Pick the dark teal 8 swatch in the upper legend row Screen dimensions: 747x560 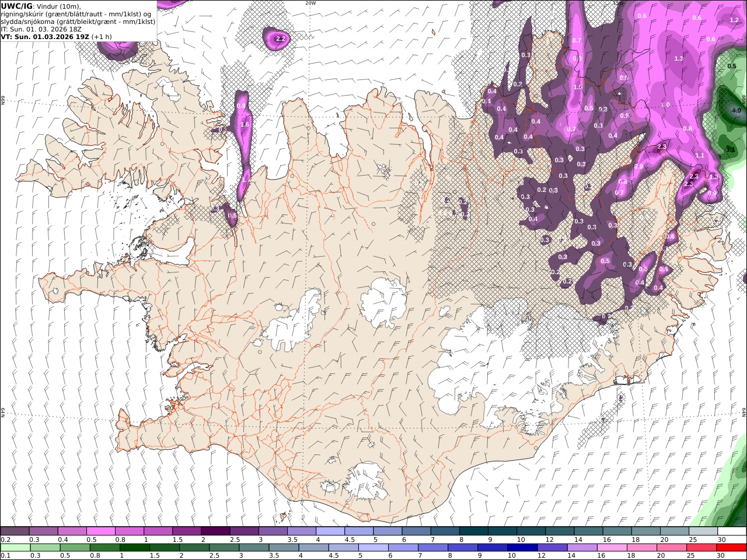pyautogui.click(x=473, y=531)
